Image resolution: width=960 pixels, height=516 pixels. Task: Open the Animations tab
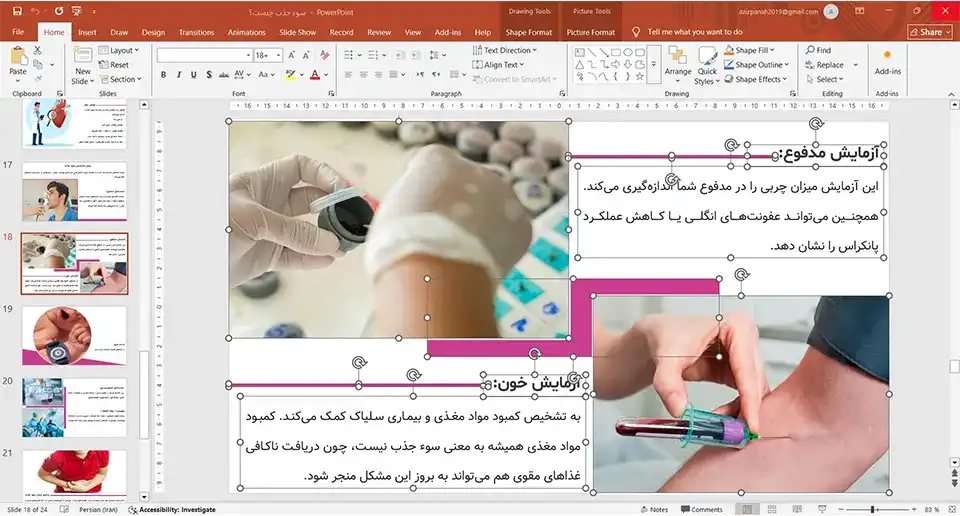click(x=247, y=32)
